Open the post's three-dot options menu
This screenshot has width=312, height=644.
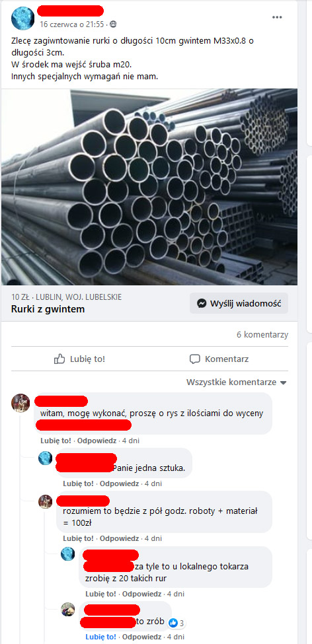[278, 17]
